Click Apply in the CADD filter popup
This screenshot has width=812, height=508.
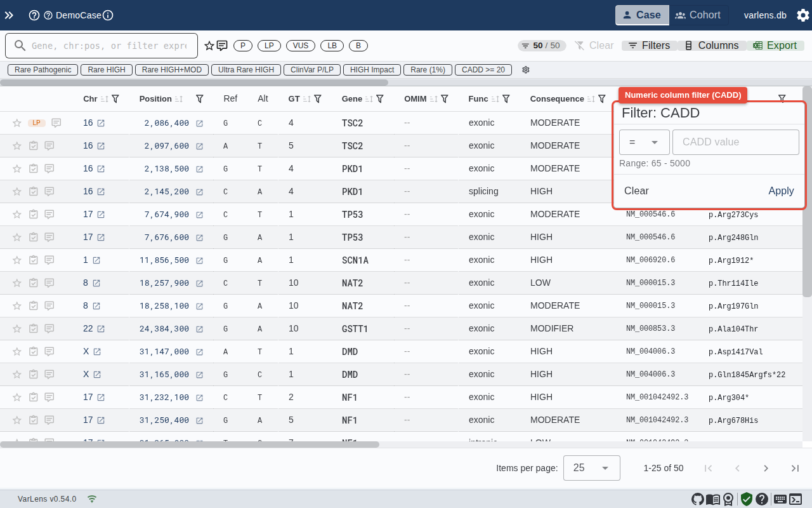tap(781, 190)
